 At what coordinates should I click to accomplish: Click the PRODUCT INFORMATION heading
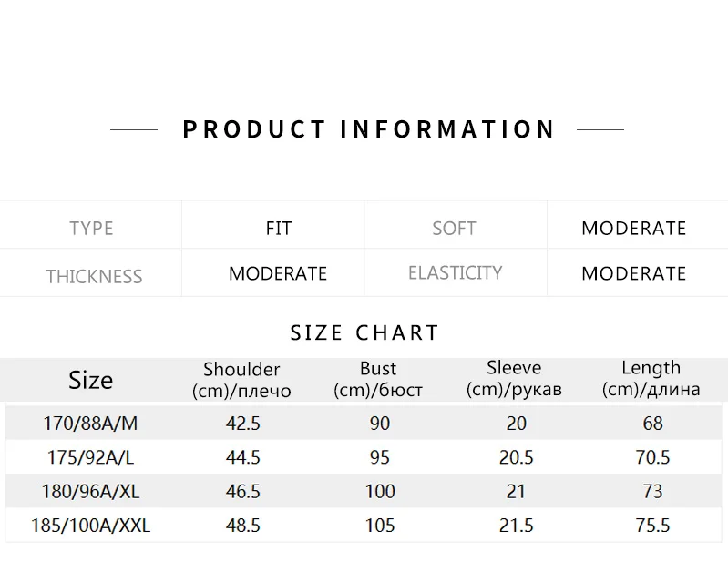coord(368,129)
